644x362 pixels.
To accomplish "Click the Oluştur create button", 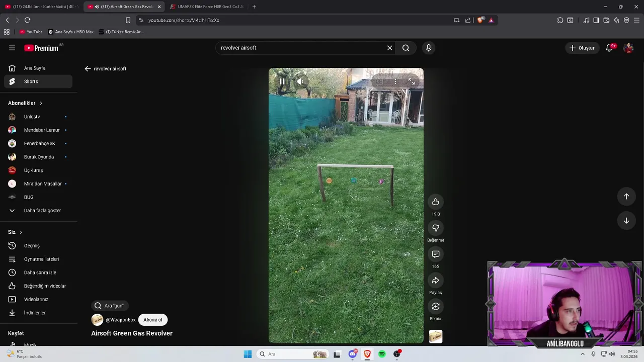I will click(582, 48).
